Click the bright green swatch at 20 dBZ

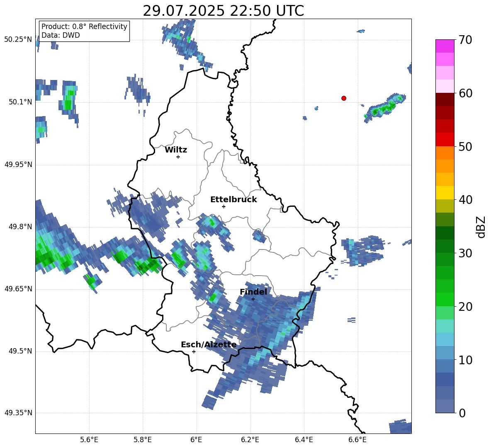445,299
